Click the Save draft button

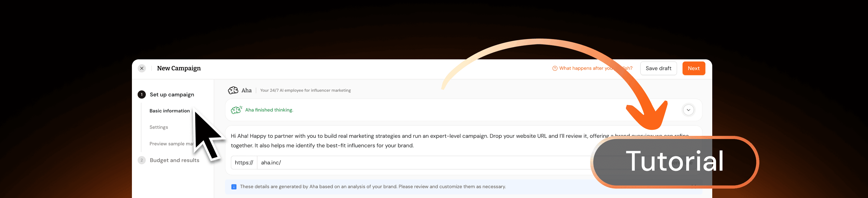click(658, 68)
